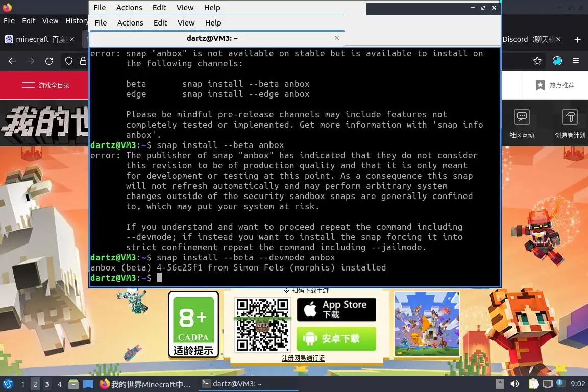Close the minecraft_百度 browser tab
Screen dimensions: 588x392
pyautogui.click(x=72, y=39)
